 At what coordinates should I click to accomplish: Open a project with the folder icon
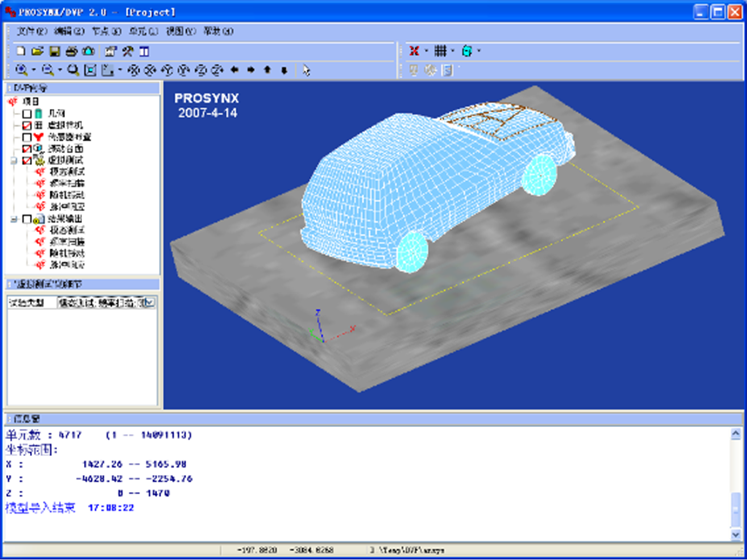(37, 51)
